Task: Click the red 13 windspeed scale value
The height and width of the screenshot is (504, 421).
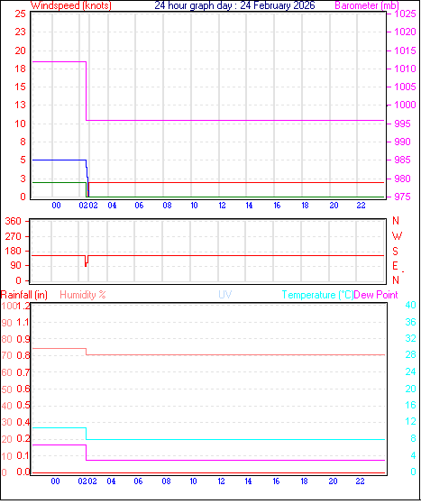Action: click(20, 105)
